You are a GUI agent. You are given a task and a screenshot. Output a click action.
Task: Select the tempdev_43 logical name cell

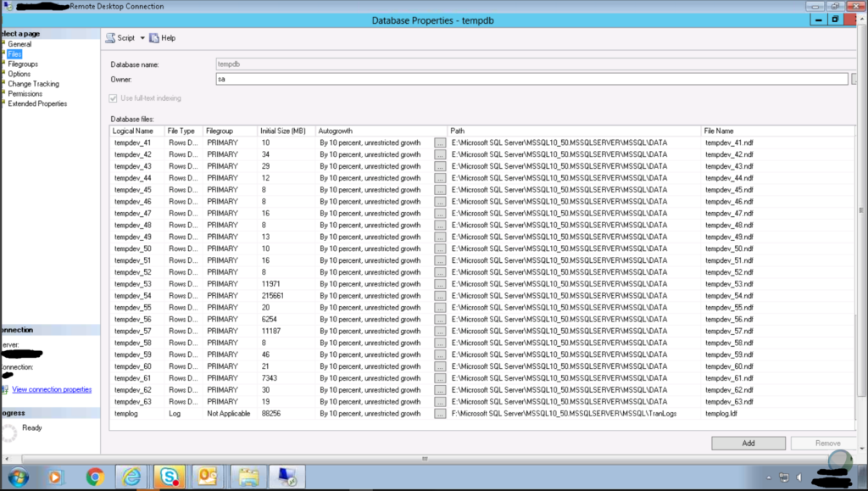click(137, 166)
